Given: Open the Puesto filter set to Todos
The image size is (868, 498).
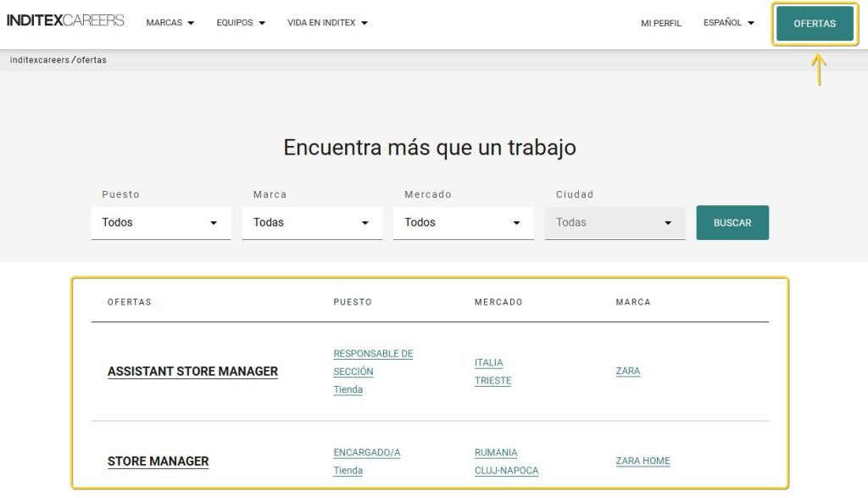Looking at the screenshot, I should (x=161, y=222).
